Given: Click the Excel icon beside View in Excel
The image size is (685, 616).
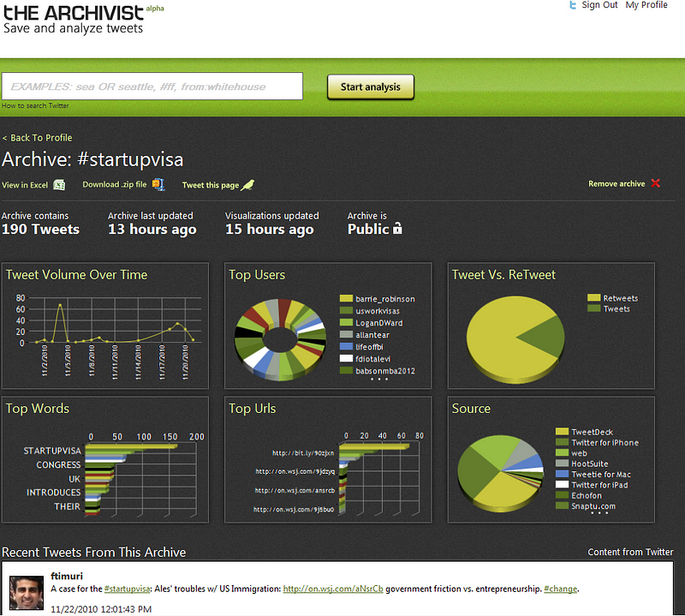Looking at the screenshot, I should [x=59, y=185].
